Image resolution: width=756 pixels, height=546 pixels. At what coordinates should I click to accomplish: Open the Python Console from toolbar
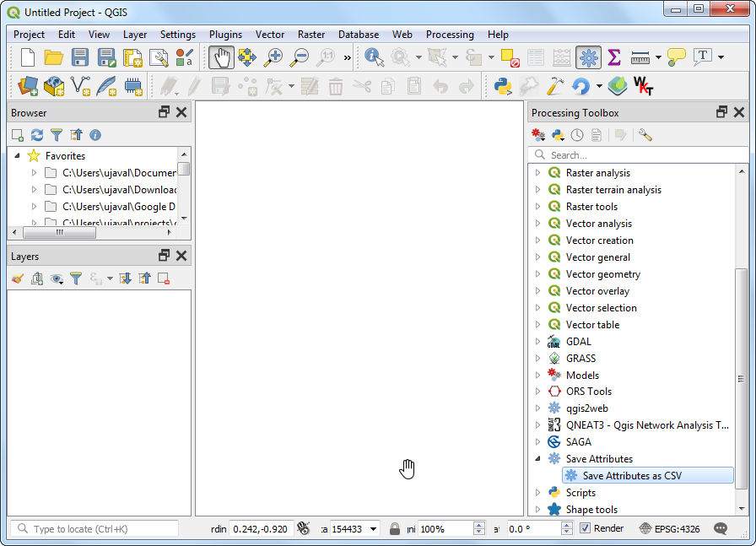(x=504, y=86)
